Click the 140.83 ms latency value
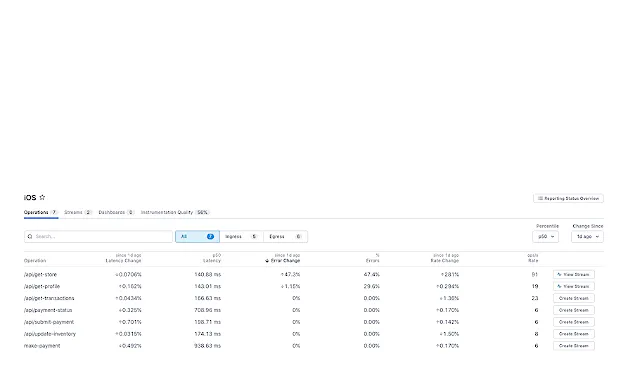Viewport: 635px width, 380px height. coord(208,275)
